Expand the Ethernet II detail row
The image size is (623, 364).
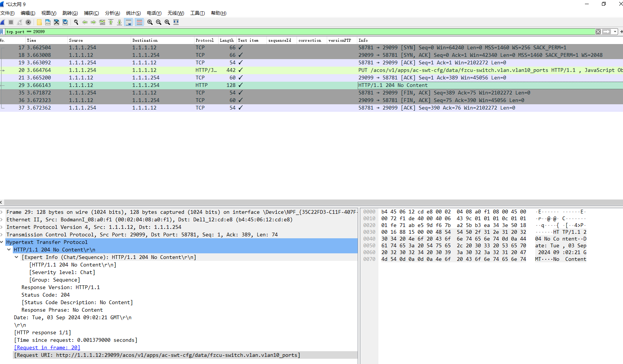pyautogui.click(x=2, y=220)
